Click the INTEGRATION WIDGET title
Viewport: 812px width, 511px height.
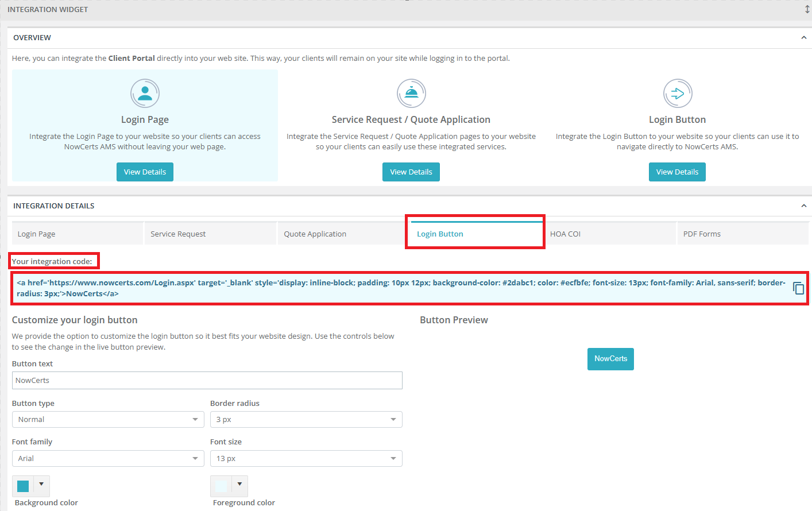[48, 10]
